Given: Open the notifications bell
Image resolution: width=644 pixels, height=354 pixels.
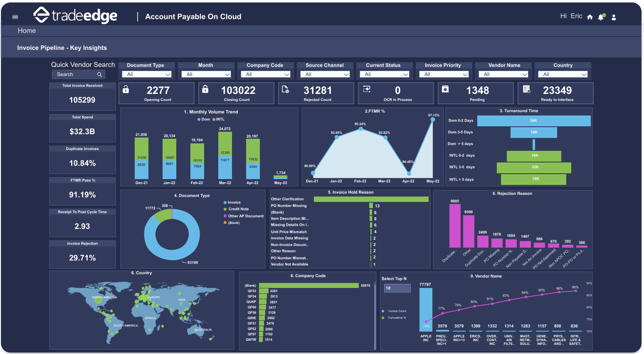Looking at the screenshot, I should (601, 17).
